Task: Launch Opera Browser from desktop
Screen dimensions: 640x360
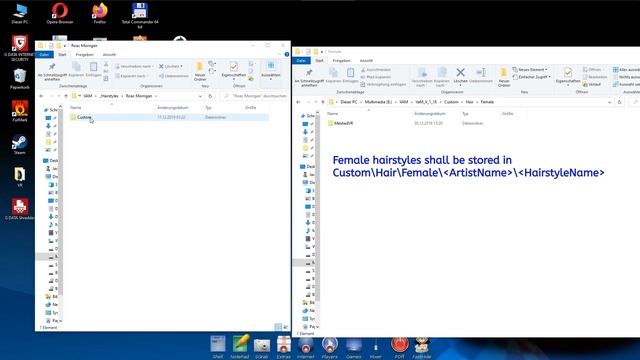Action: pos(60,13)
